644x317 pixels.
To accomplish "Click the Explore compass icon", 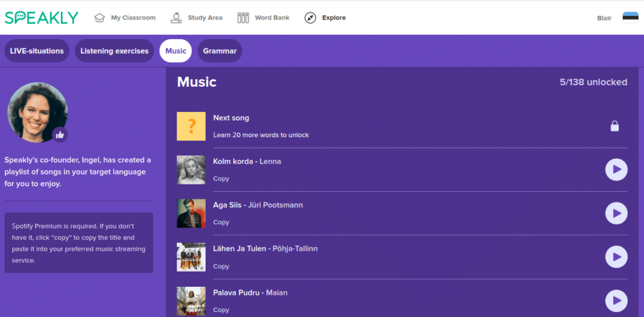I will [310, 18].
